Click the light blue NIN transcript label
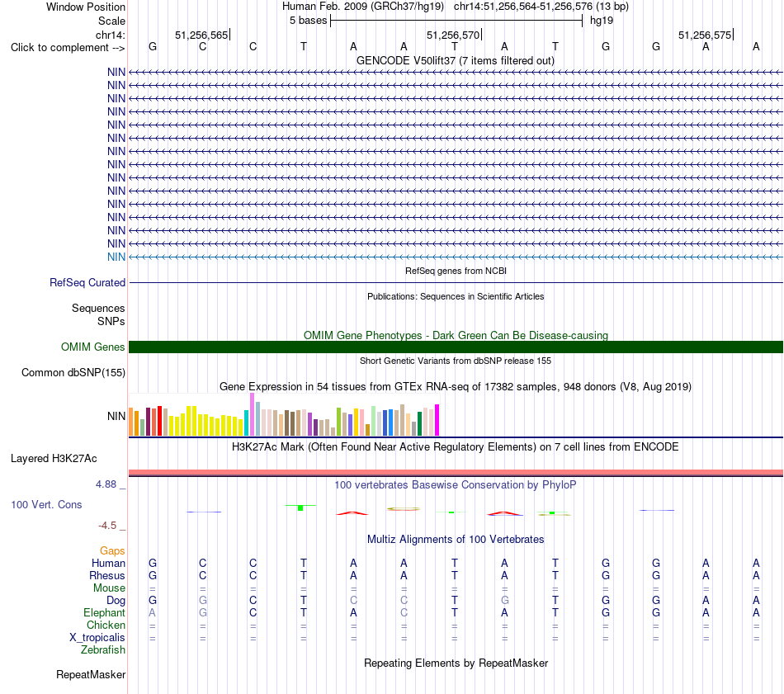 point(116,257)
